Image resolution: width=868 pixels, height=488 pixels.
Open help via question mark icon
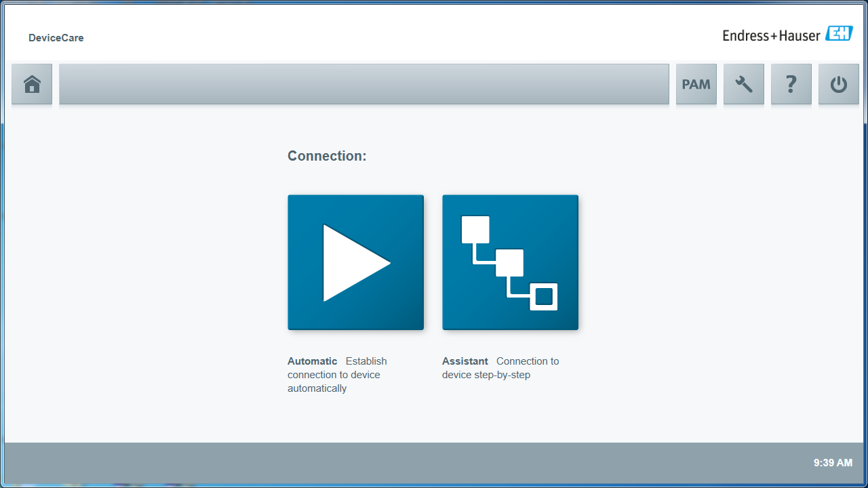point(791,84)
